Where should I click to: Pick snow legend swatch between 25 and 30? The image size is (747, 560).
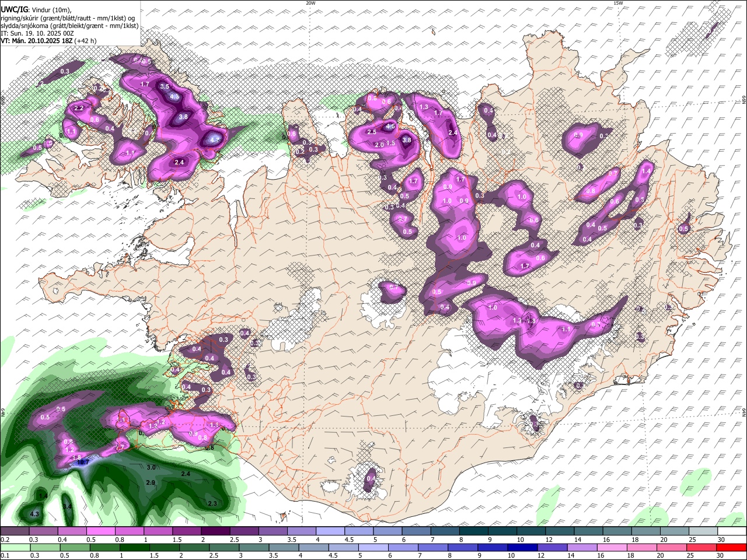(x=703, y=531)
